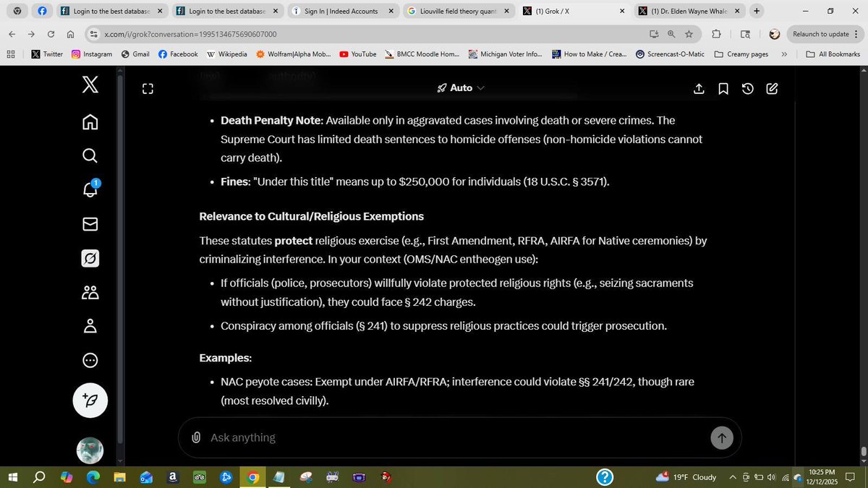
Task: Click Chrome back arrow
Action: tap(12, 34)
